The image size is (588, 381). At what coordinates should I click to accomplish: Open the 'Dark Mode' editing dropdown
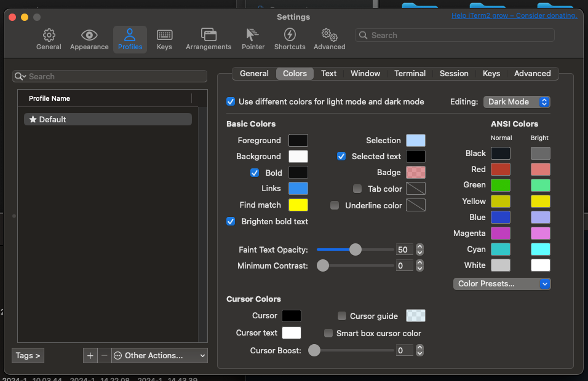coord(517,101)
